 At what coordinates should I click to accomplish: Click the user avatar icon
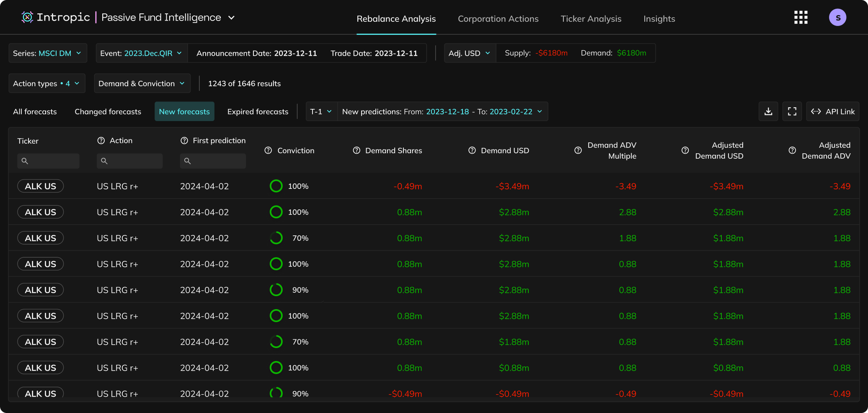pos(837,18)
